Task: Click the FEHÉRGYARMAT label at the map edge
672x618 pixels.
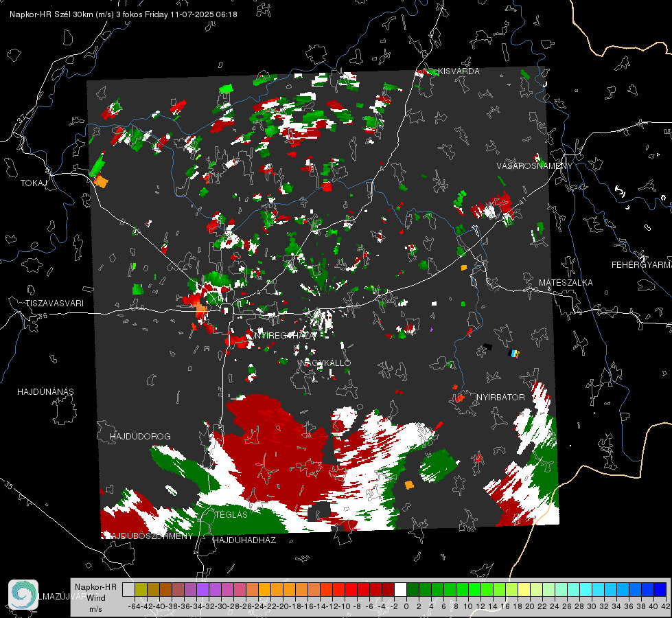Action: (x=641, y=265)
